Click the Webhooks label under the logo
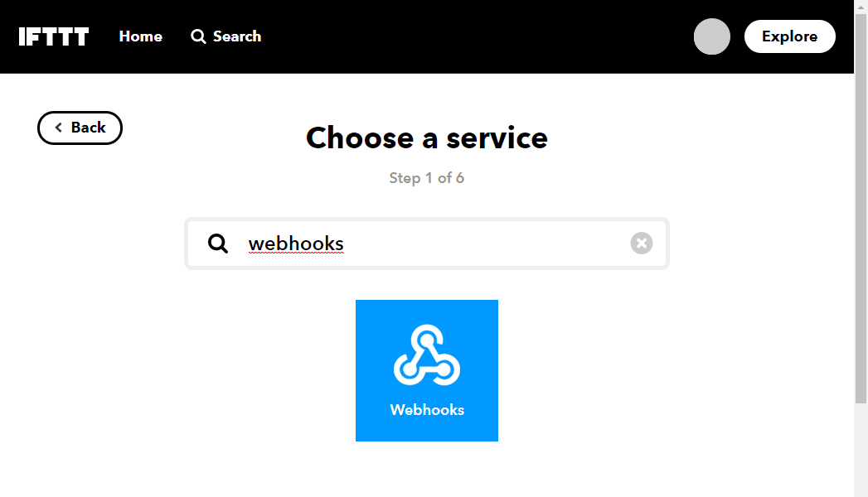The height and width of the screenshot is (497, 868). (427, 410)
